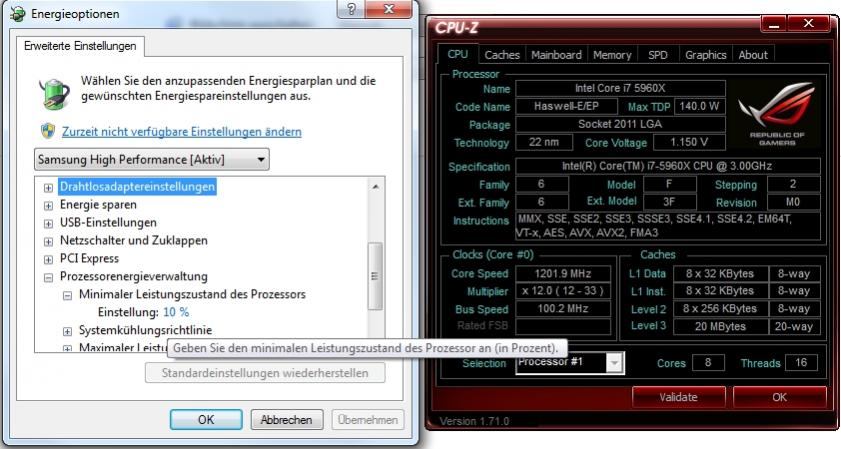
Task: Click the '22 nm' technology value
Action: click(x=544, y=142)
